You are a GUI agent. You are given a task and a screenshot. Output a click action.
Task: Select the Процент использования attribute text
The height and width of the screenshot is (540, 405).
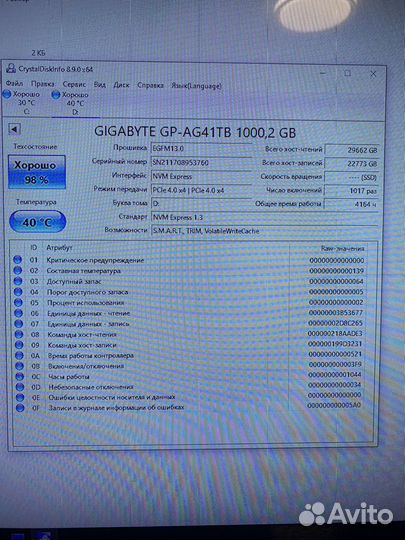pos(86,303)
